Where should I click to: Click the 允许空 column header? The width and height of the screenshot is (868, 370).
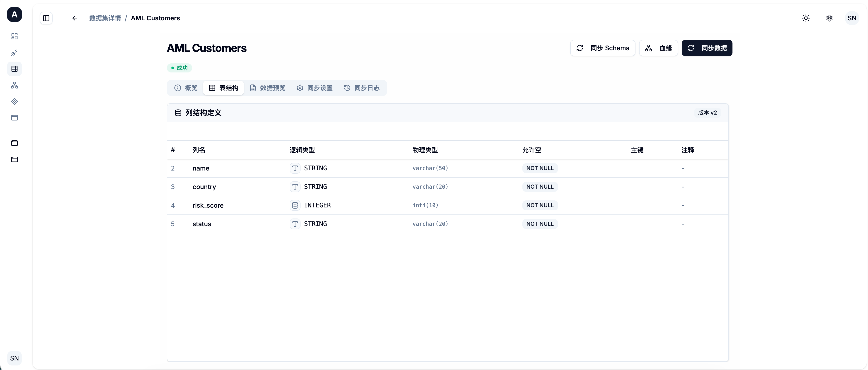click(x=532, y=150)
